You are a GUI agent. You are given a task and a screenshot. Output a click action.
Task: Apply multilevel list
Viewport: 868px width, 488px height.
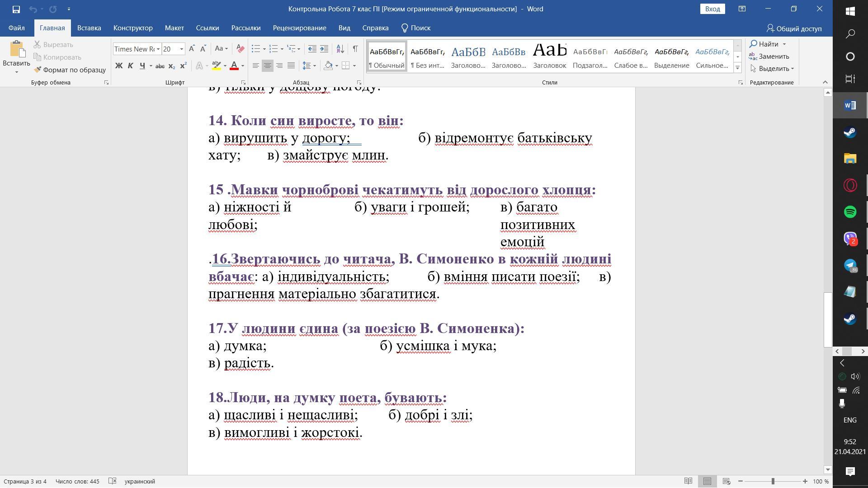(292, 49)
